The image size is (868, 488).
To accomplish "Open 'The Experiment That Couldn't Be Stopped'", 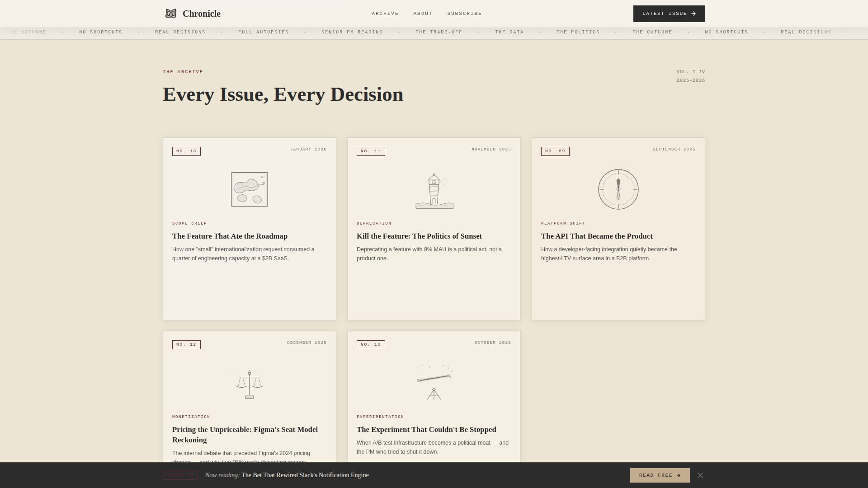I will click(x=426, y=430).
